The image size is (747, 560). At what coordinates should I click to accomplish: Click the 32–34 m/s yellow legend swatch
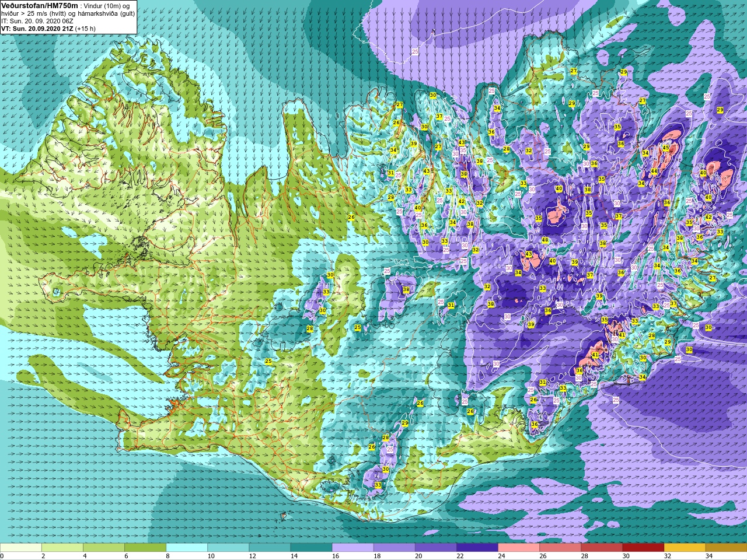(684, 548)
